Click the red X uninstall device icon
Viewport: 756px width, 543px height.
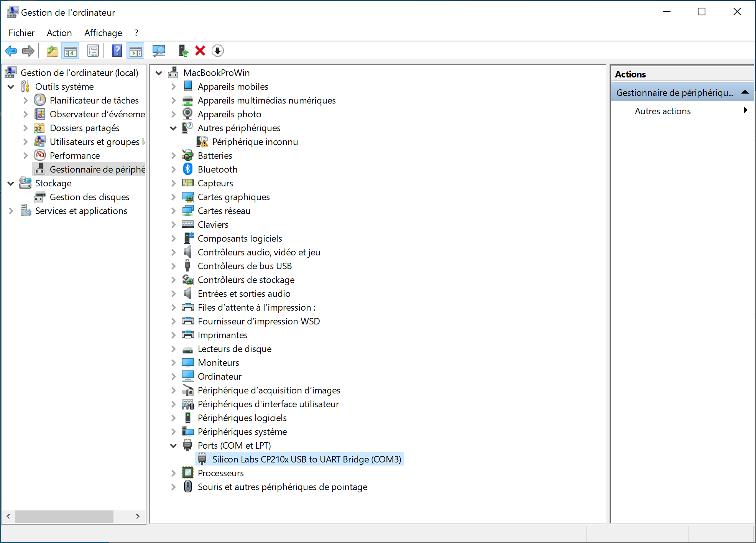pos(200,51)
